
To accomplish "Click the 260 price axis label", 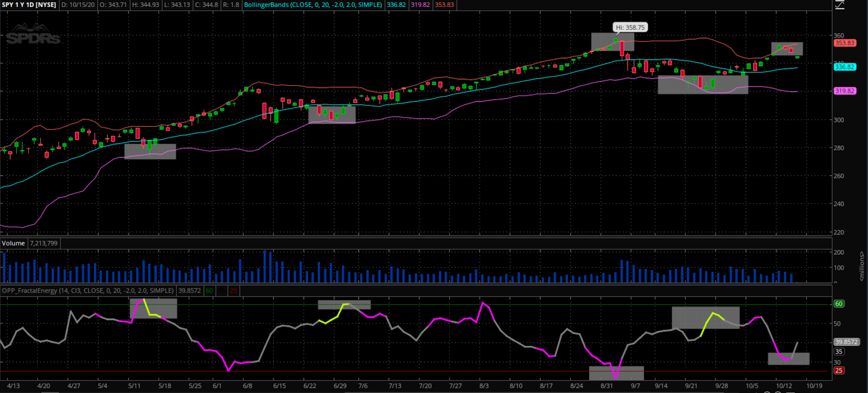I will click(x=839, y=176).
